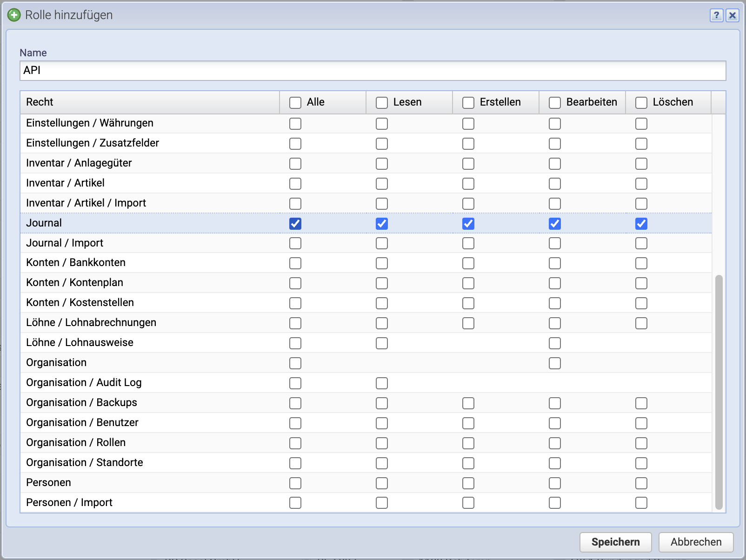
Task: Select the Organisation / Benutzer label
Action: [x=82, y=422]
